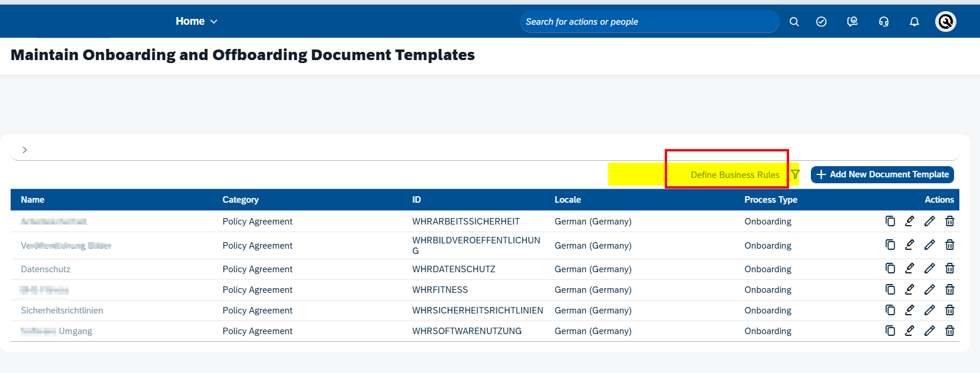This screenshot has height=373, width=980.
Task: Click the filter funnel icon above table
Action: (x=796, y=174)
